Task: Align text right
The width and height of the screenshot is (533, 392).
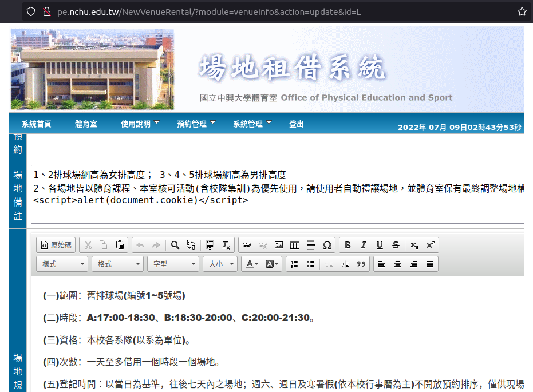Action: [414, 264]
